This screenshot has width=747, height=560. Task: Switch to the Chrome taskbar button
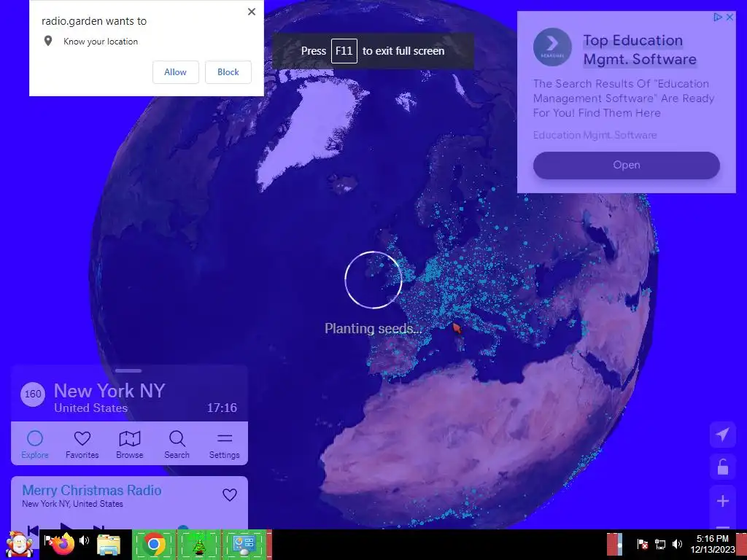(153, 545)
